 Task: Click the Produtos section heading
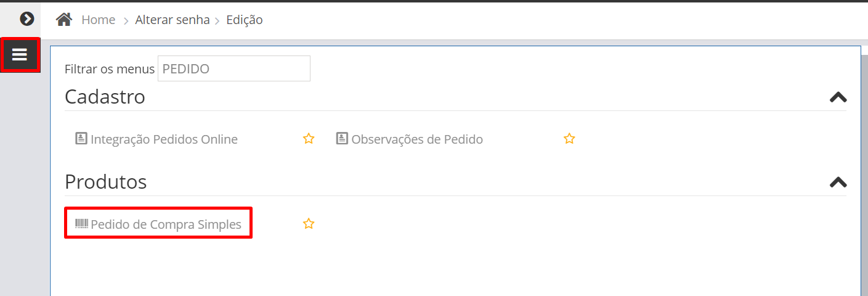106,182
